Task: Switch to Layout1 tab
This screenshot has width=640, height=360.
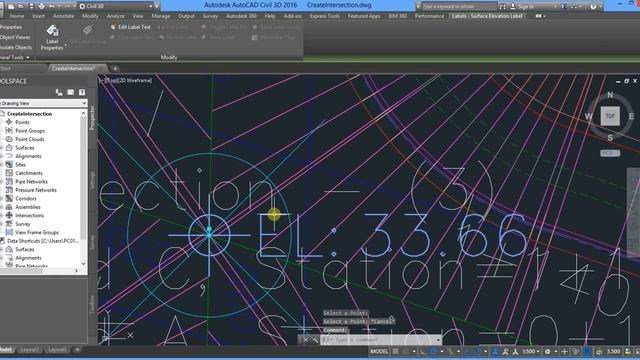Action: pyautogui.click(x=29, y=350)
